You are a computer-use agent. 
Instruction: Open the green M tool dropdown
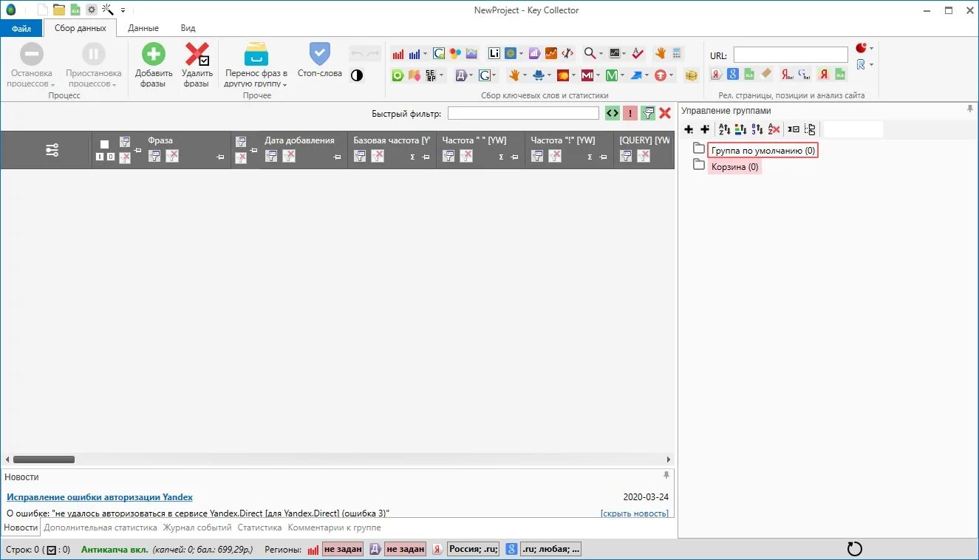point(622,75)
